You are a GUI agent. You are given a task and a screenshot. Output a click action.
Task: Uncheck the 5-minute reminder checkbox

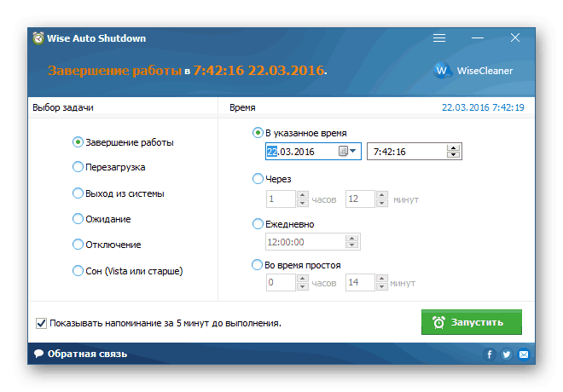pyautogui.click(x=41, y=323)
